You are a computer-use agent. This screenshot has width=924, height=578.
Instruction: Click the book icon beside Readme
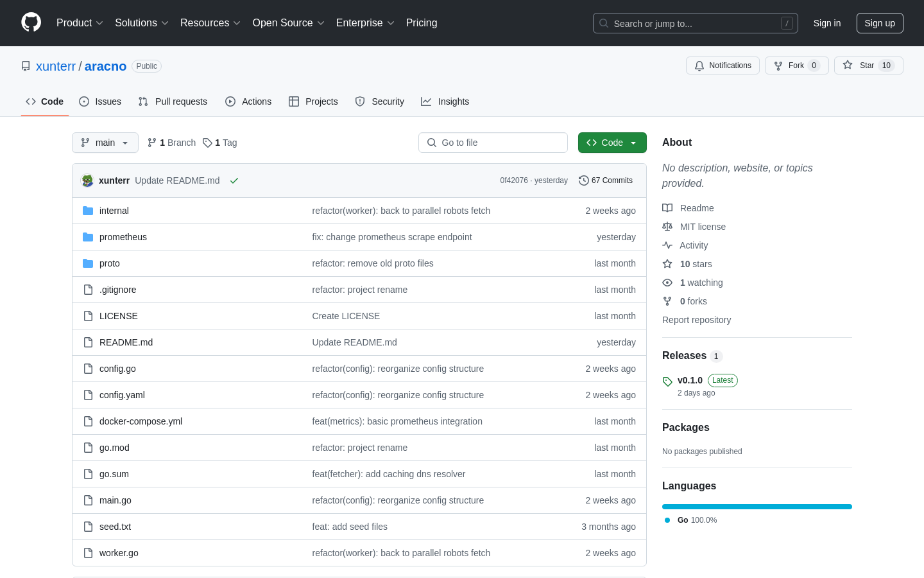(x=667, y=208)
